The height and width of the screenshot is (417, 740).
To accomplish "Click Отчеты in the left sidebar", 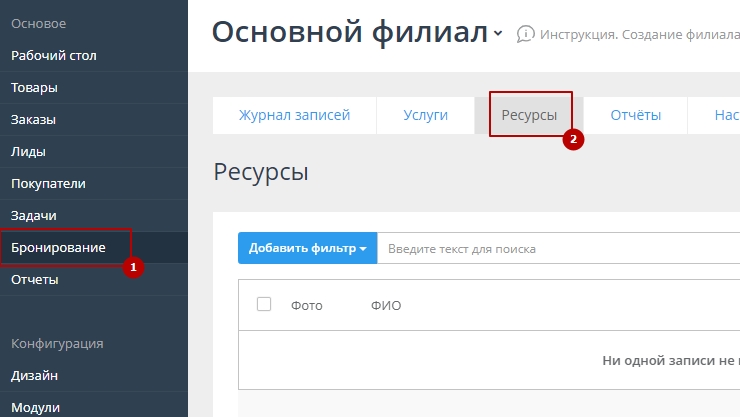I will point(34,279).
